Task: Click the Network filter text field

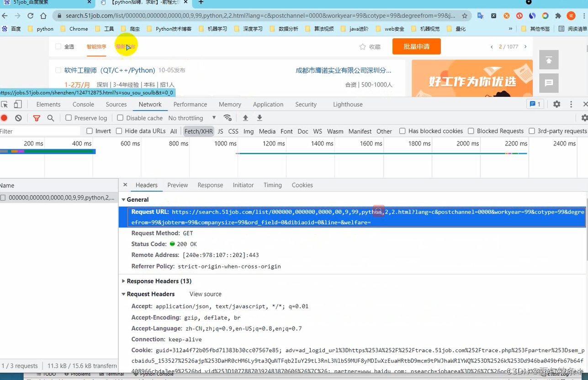Action: pos(40,131)
